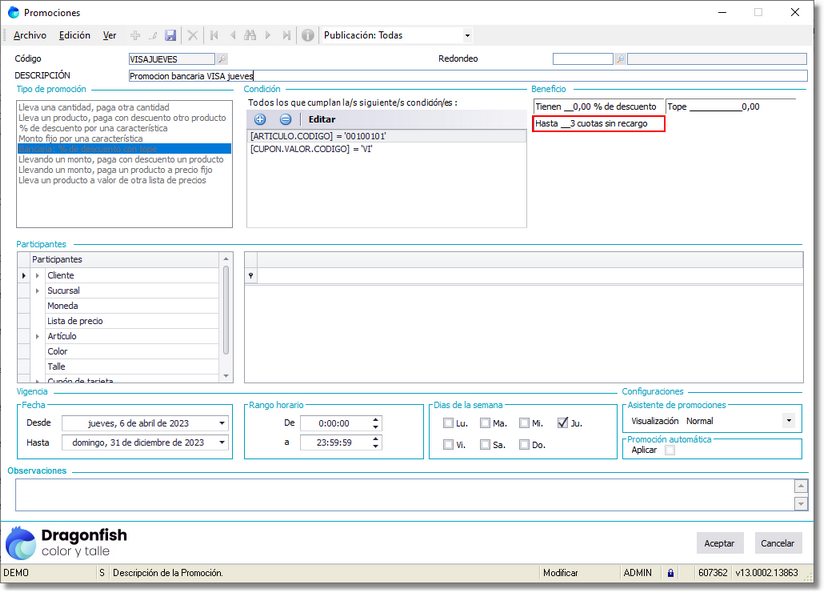Click the Editar condition button
This screenshot has height=593, width=824.
[322, 119]
